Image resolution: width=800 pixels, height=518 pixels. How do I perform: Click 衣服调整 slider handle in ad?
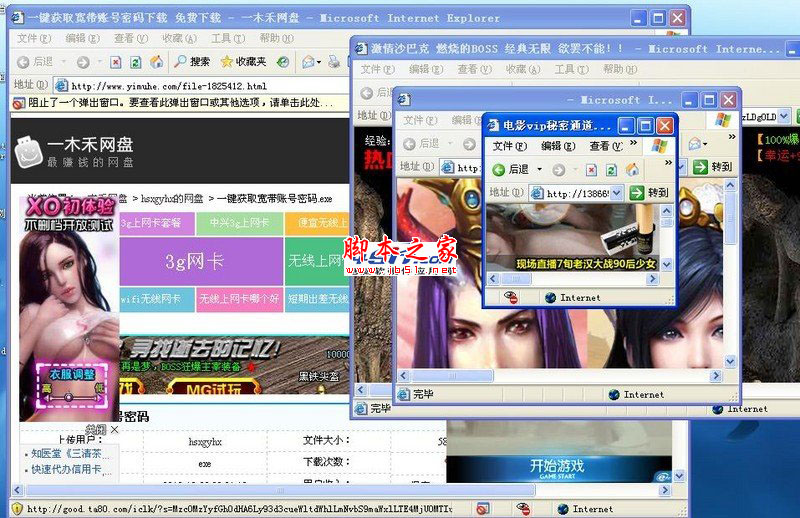coord(68,396)
